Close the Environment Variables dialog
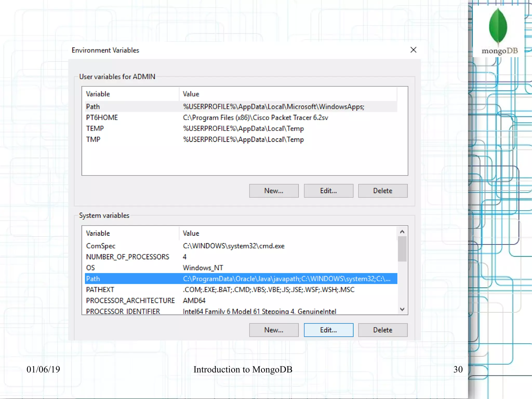Image resolution: width=532 pixels, height=399 pixels. click(x=413, y=50)
